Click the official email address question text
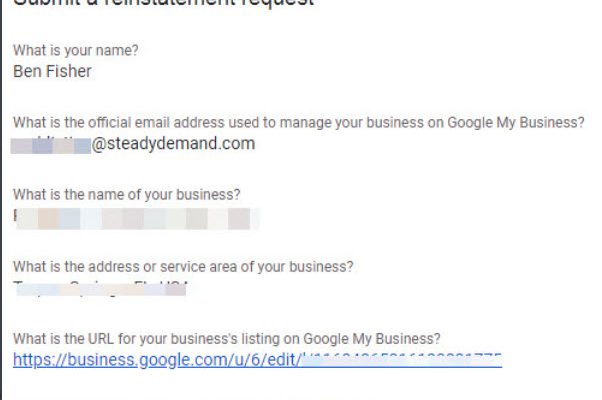Viewport: 602px width, 400px height. tap(298, 123)
